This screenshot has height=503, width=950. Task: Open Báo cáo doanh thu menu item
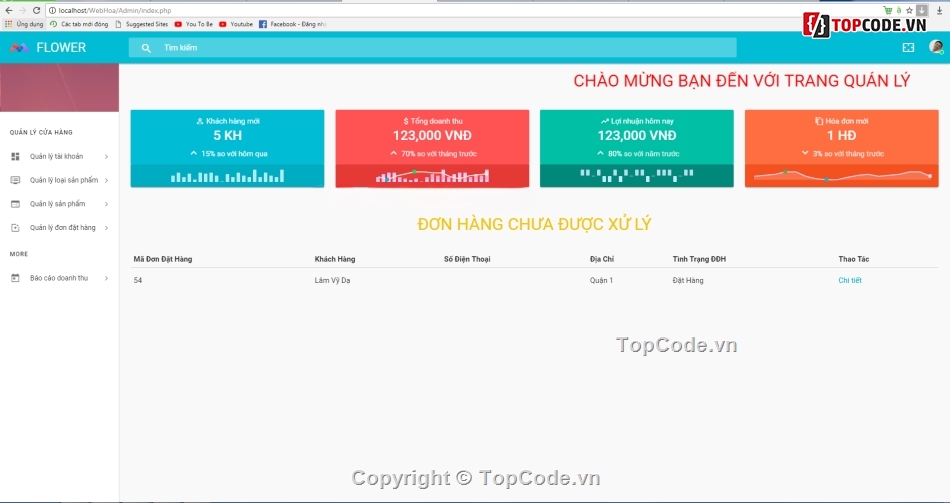coord(59,278)
